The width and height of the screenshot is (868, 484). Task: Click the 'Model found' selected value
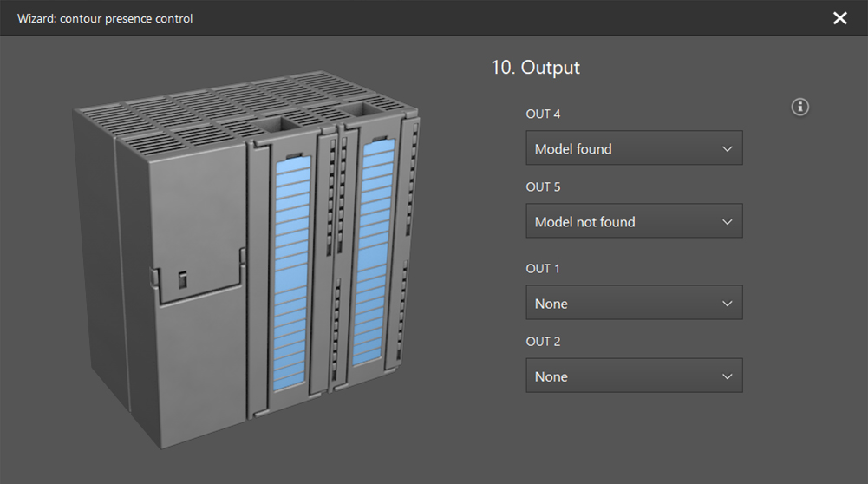pos(573,149)
